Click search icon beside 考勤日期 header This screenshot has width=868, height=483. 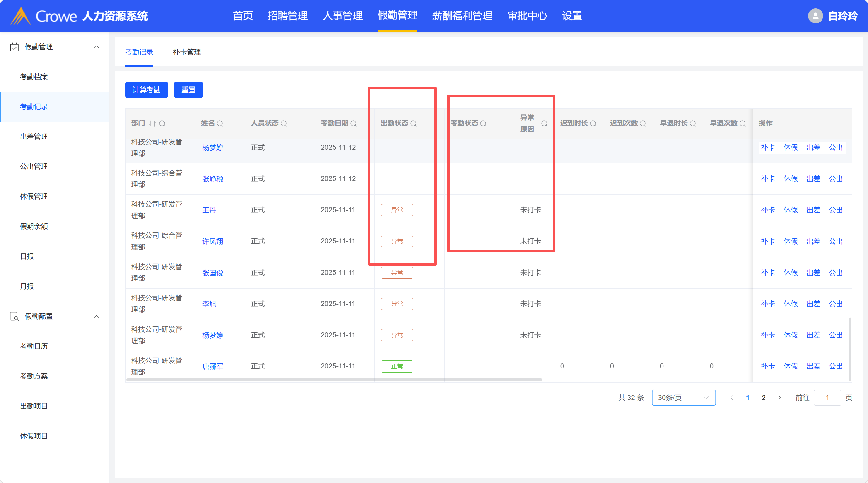click(x=354, y=124)
